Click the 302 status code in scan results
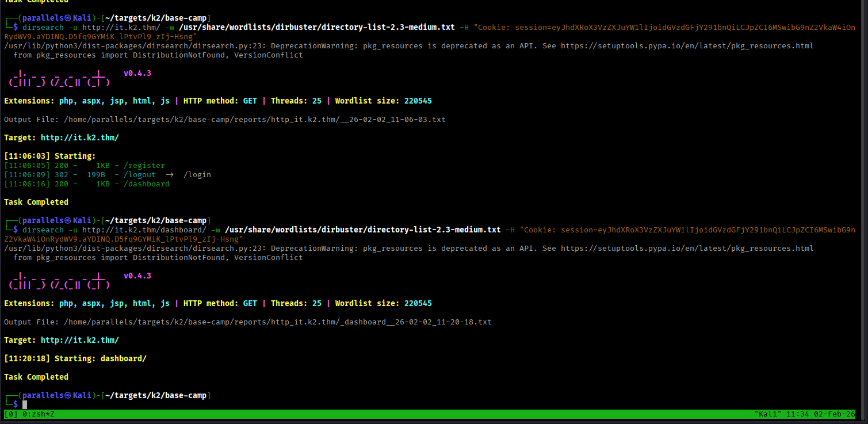 [61, 174]
